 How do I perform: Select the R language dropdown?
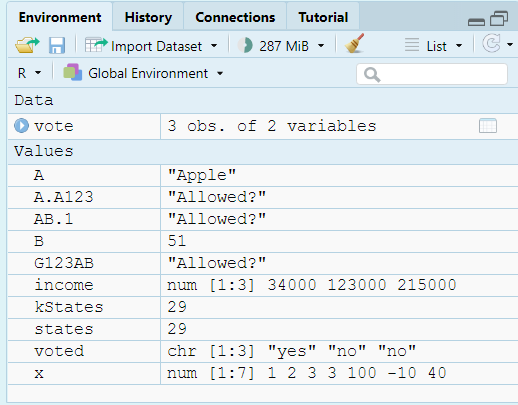tap(29, 73)
